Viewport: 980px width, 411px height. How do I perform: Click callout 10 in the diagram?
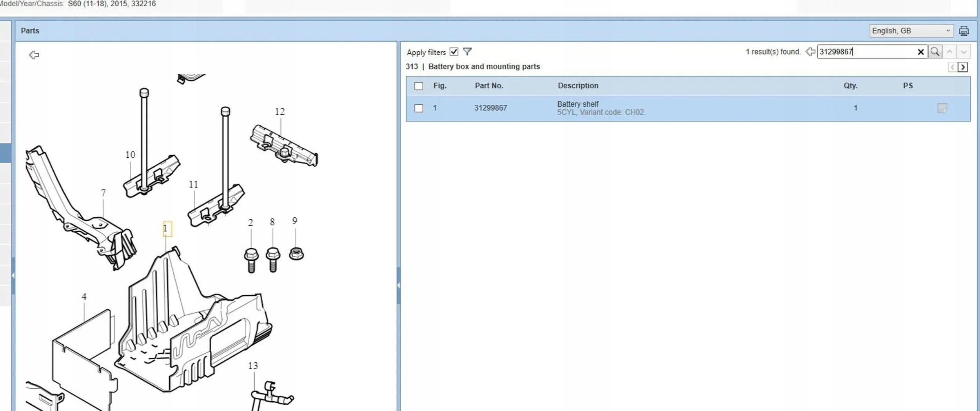click(130, 155)
